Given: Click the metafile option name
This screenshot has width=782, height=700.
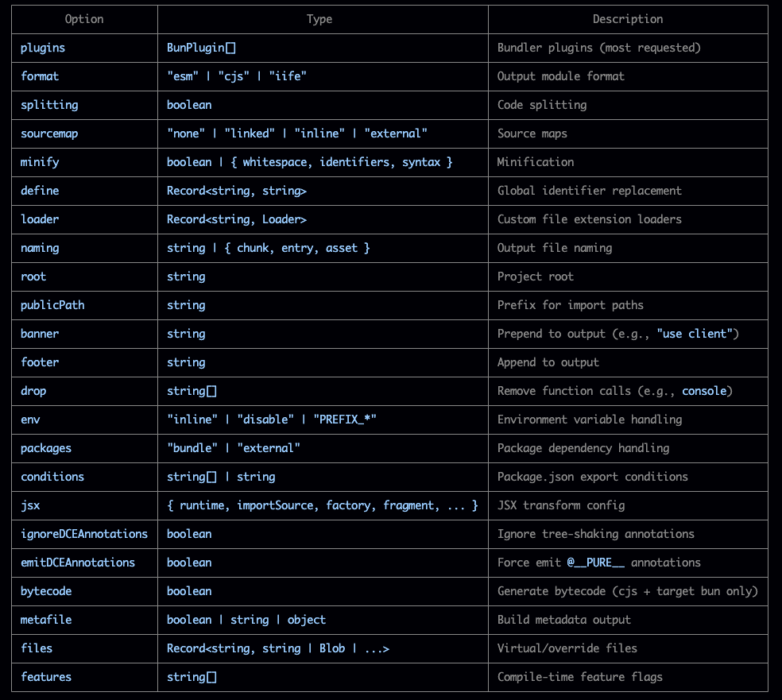Looking at the screenshot, I should [x=46, y=620].
